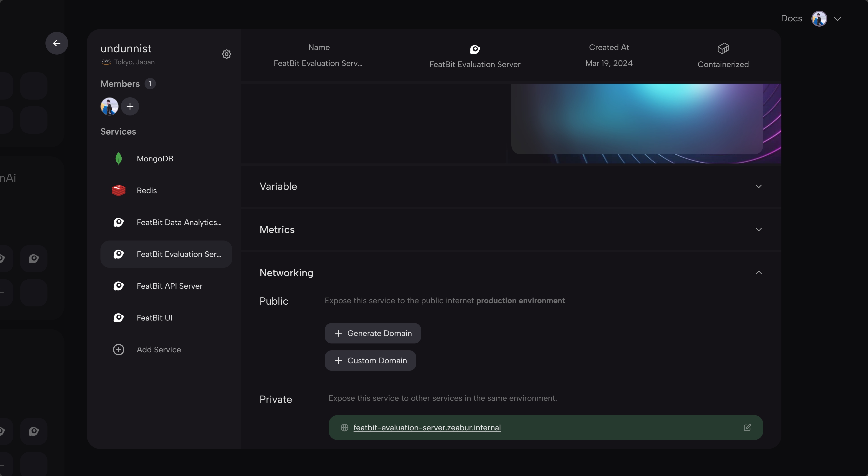
Task: Click the project name undunnist
Action: pos(126,49)
